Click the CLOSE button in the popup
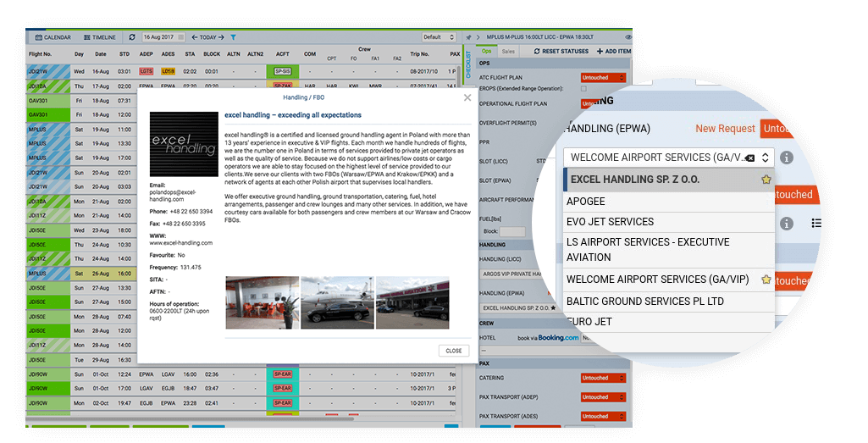 (x=454, y=351)
